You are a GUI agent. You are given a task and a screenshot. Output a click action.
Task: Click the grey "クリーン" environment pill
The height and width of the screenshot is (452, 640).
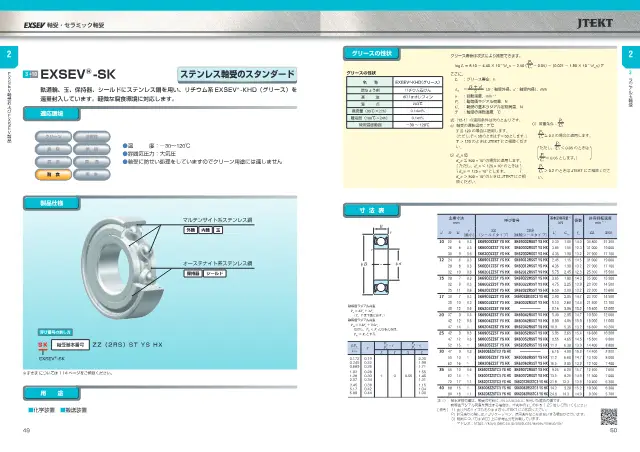click(53, 137)
